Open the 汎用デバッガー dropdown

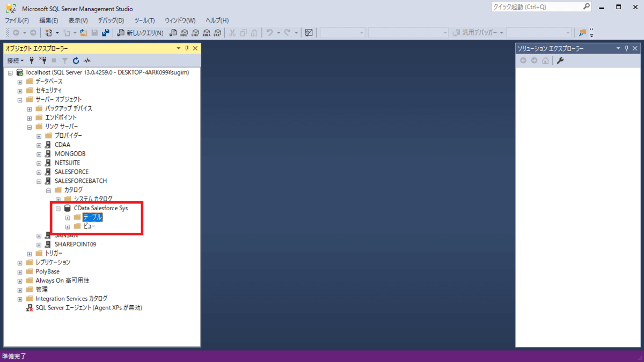pos(478,33)
